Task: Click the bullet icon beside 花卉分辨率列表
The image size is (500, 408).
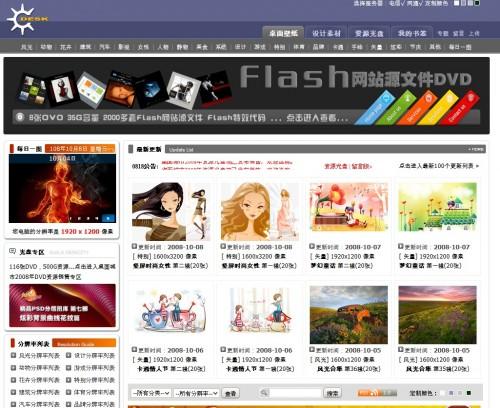Action: pyautogui.click(x=13, y=380)
